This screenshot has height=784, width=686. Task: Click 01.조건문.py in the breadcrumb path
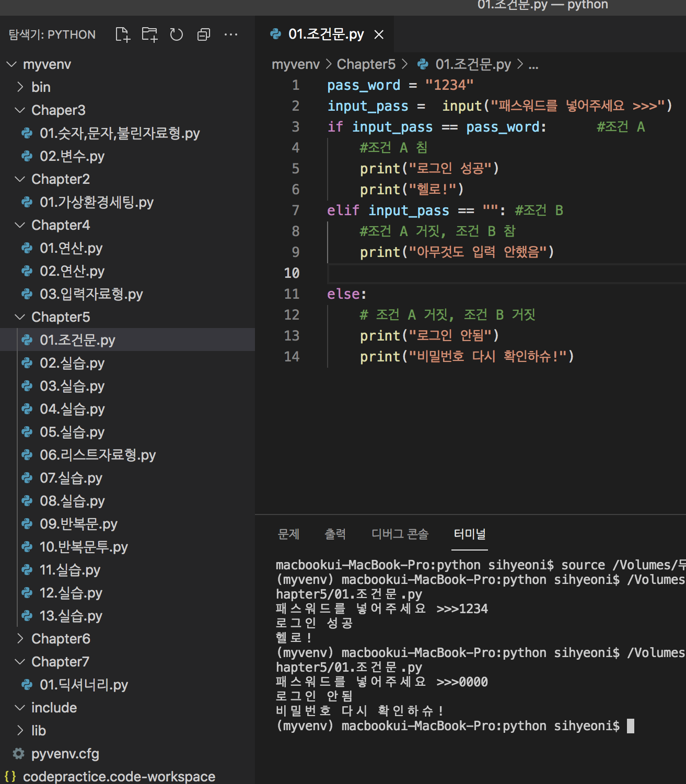click(x=473, y=64)
